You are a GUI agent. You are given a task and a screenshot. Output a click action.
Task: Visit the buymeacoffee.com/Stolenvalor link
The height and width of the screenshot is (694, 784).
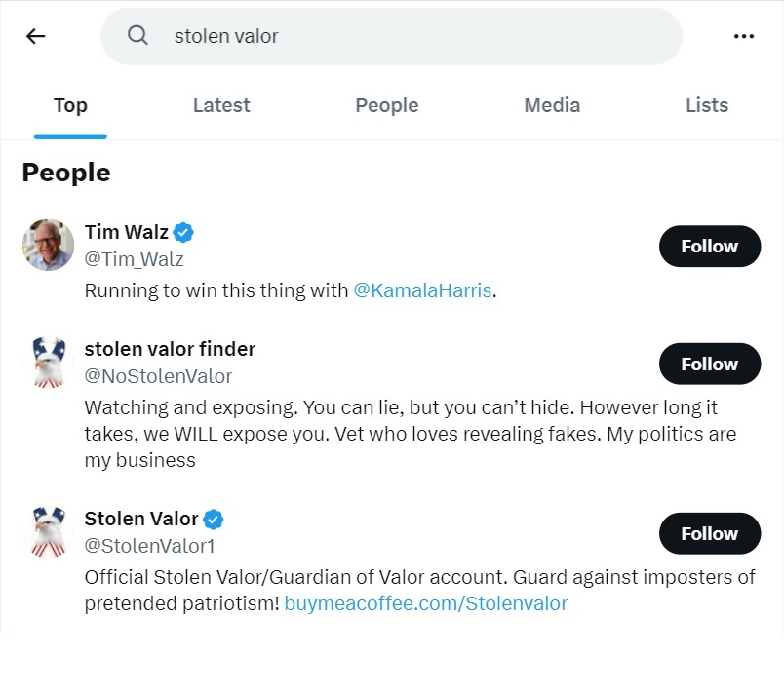point(425,603)
